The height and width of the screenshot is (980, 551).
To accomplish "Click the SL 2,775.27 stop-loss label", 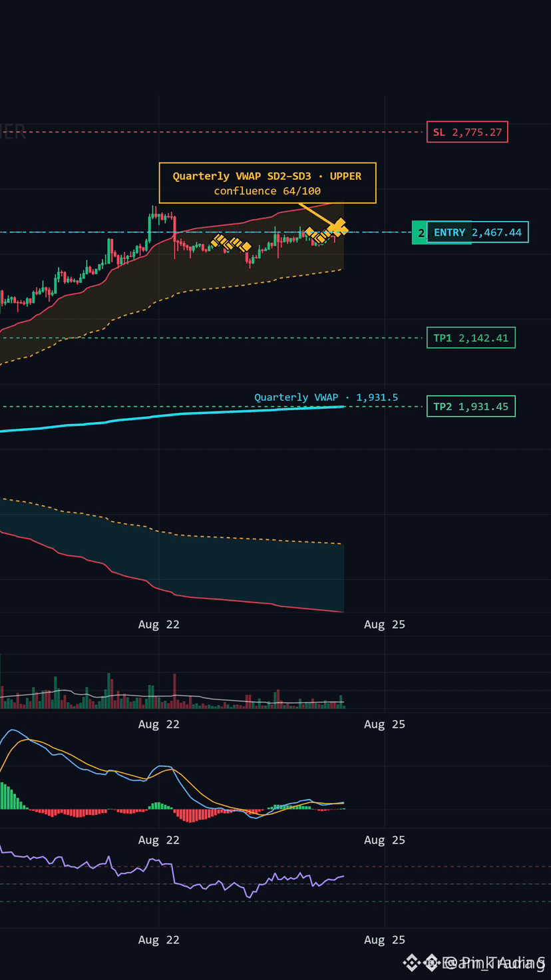I will coord(467,132).
